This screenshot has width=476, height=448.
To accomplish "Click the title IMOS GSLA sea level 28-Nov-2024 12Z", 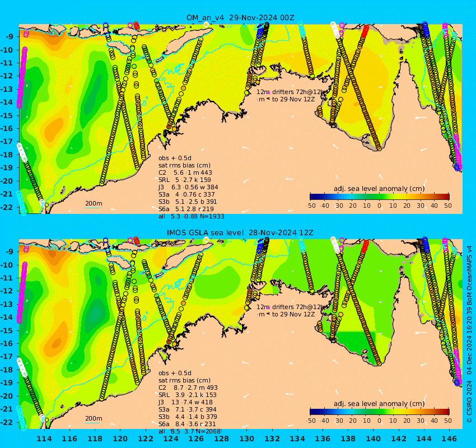I will (x=240, y=233).
